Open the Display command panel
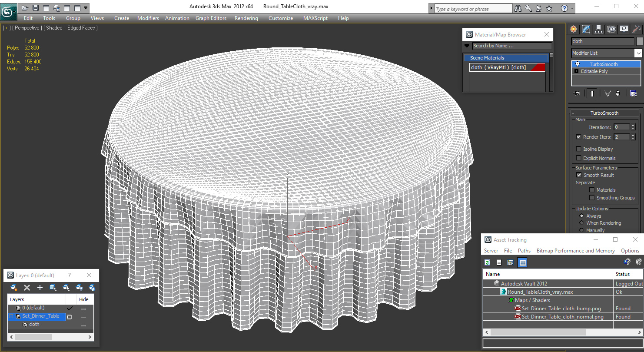Image resolution: width=644 pixels, height=352 pixels. point(624,29)
